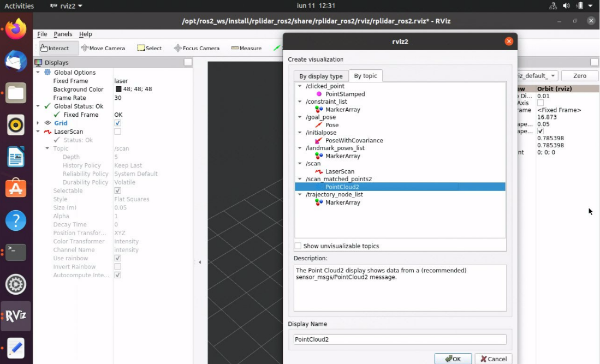
Task: Open RViz from the Ubuntu dock
Action: [16, 316]
